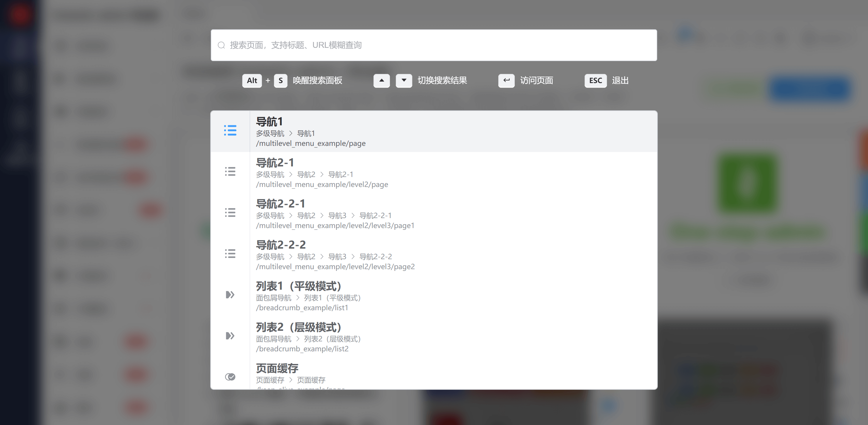Click the list icon beside 导航1
Screen dimensions: 868x425
pos(230,130)
